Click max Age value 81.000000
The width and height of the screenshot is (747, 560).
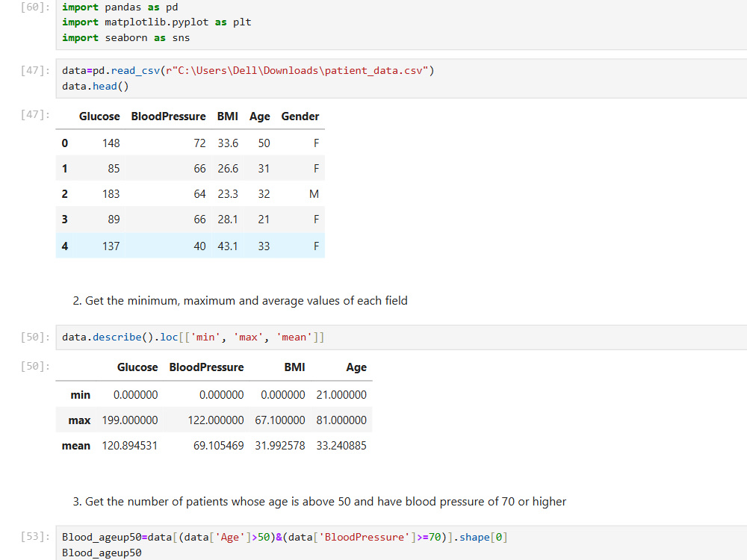pyautogui.click(x=341, y=420)
